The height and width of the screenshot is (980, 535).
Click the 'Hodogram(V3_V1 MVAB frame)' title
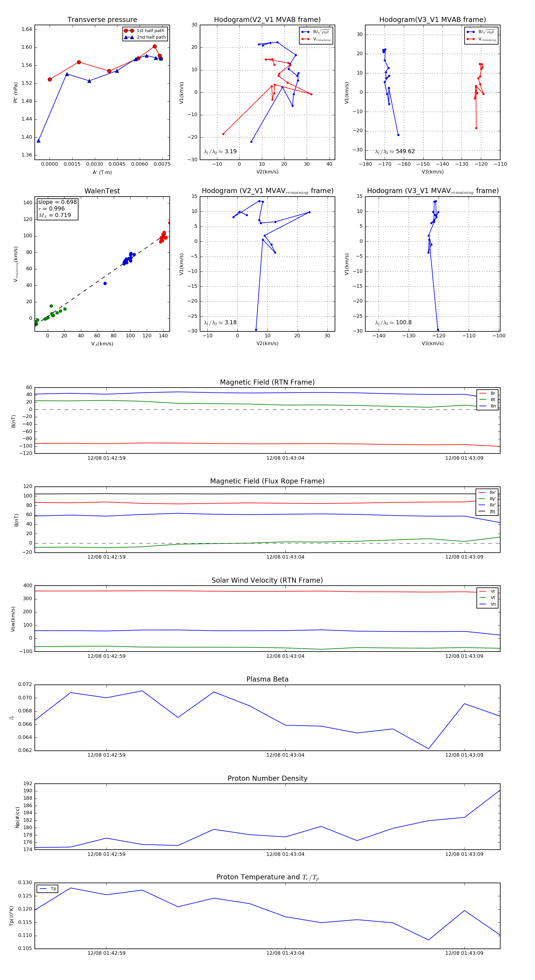coord(432,19)
